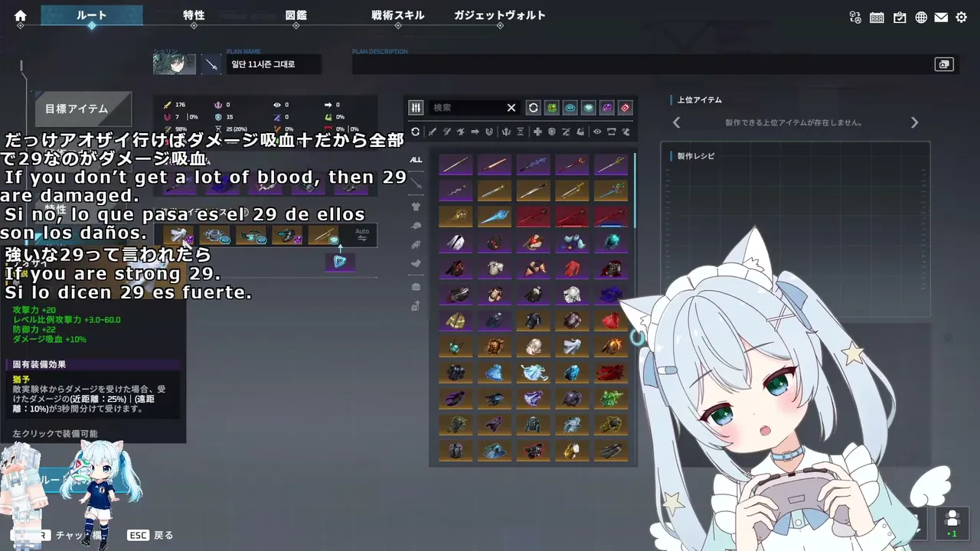Clear the search box with X
Screen dimensions: 980x551
point(511,108)
